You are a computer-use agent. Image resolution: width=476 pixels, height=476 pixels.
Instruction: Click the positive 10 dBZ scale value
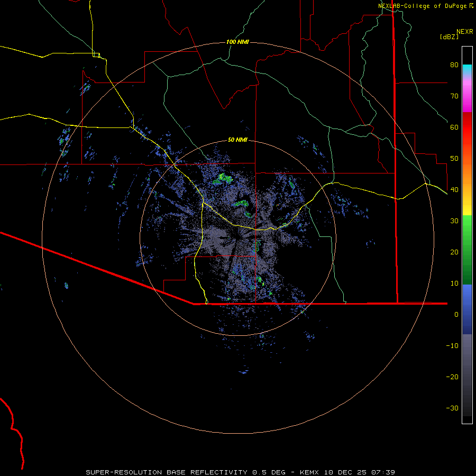[x=454, y=283]
